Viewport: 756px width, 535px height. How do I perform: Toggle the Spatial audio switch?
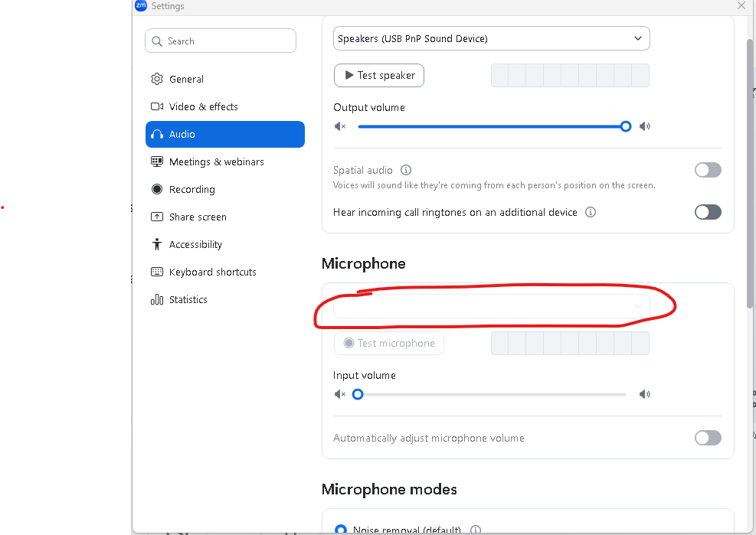pos(708,170)
